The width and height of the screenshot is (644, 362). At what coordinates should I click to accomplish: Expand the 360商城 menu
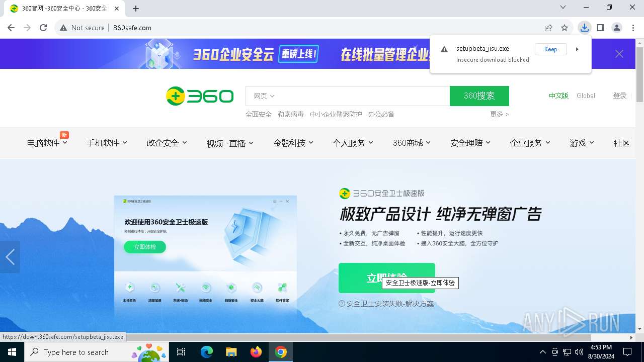412,143
